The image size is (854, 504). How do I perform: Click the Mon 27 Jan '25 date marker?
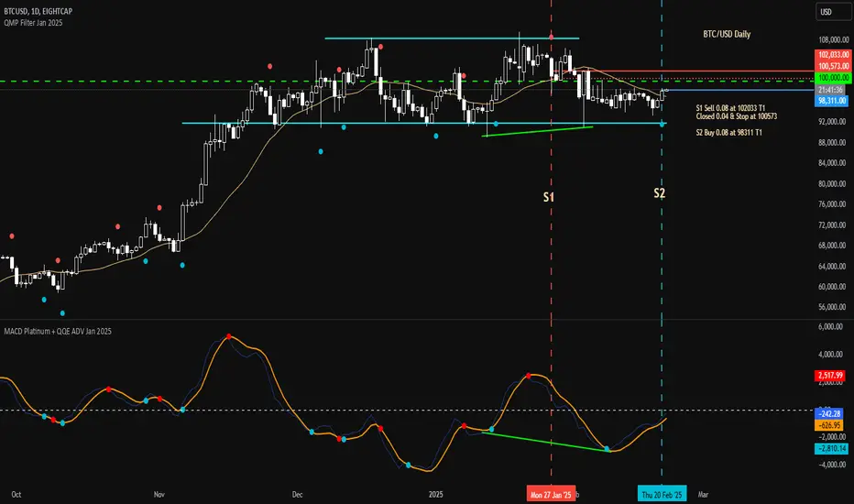tap(551, 495)
